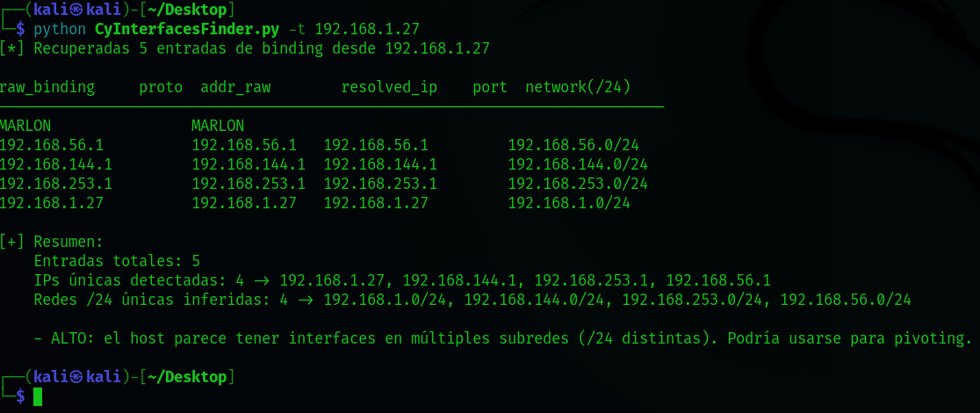
Task: Click the port column header
Action: tap(490, 87)
